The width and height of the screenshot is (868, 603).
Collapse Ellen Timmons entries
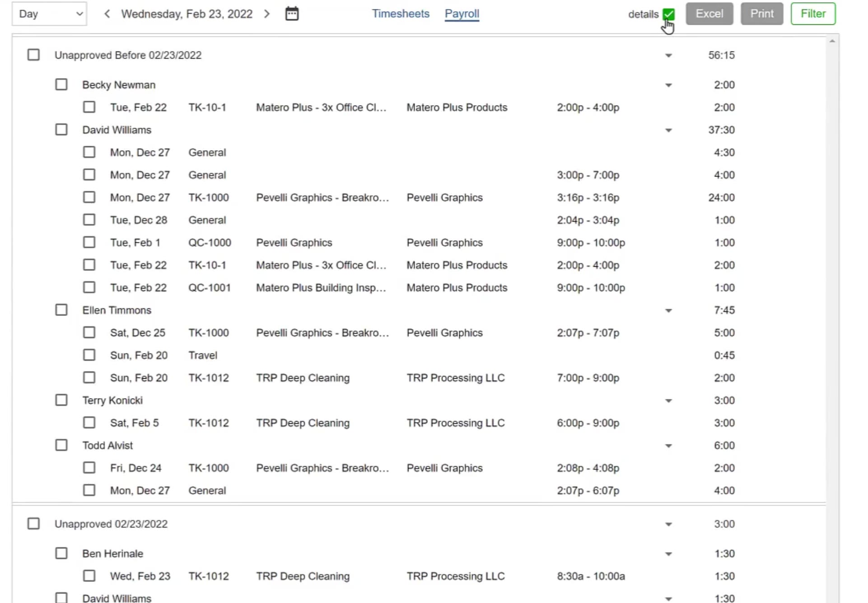pyautogui.click(x=669, y=311)
